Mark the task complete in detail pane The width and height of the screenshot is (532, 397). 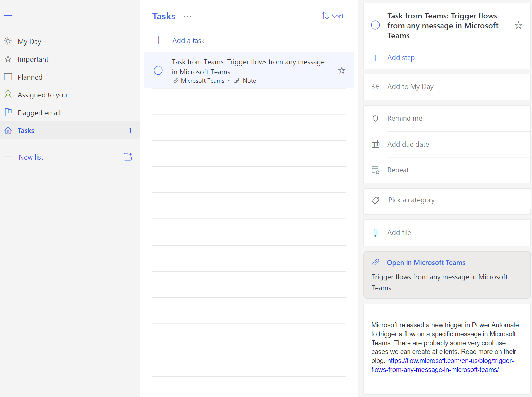375,25
